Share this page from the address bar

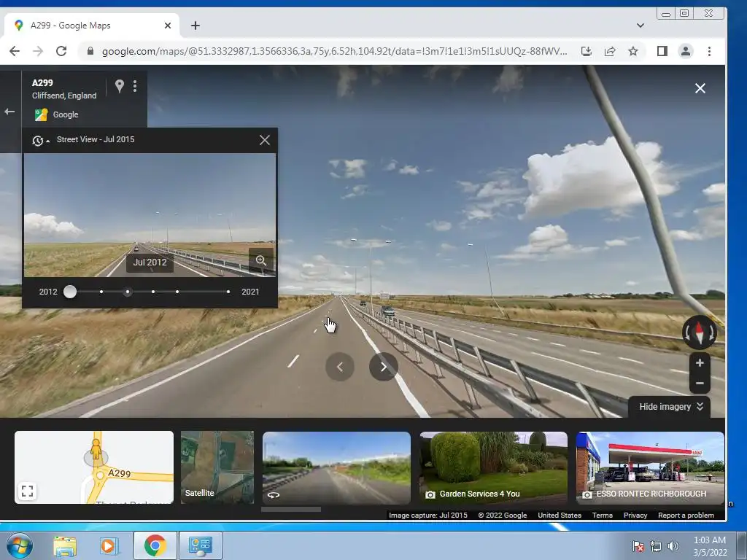[x=610, y=51]
